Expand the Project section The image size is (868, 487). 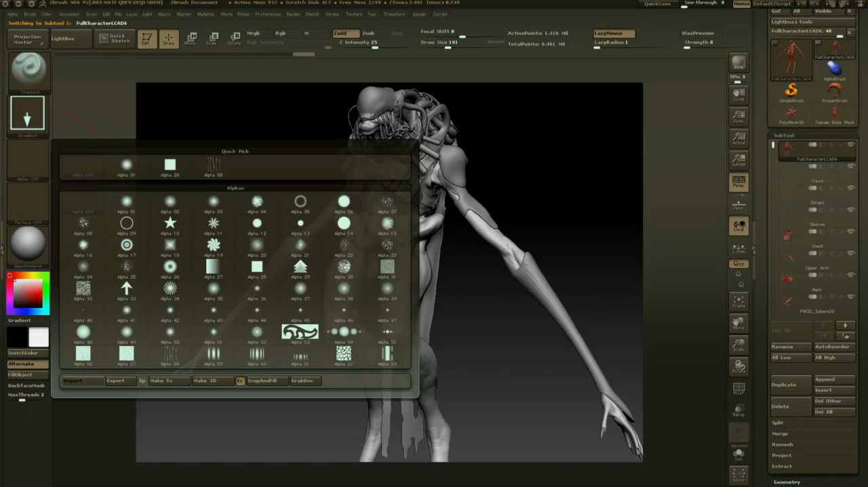(x=781, y=455)
